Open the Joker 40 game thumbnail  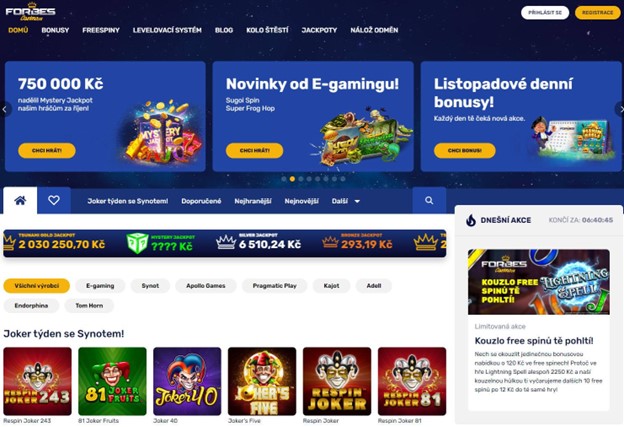tap(187, 381)
